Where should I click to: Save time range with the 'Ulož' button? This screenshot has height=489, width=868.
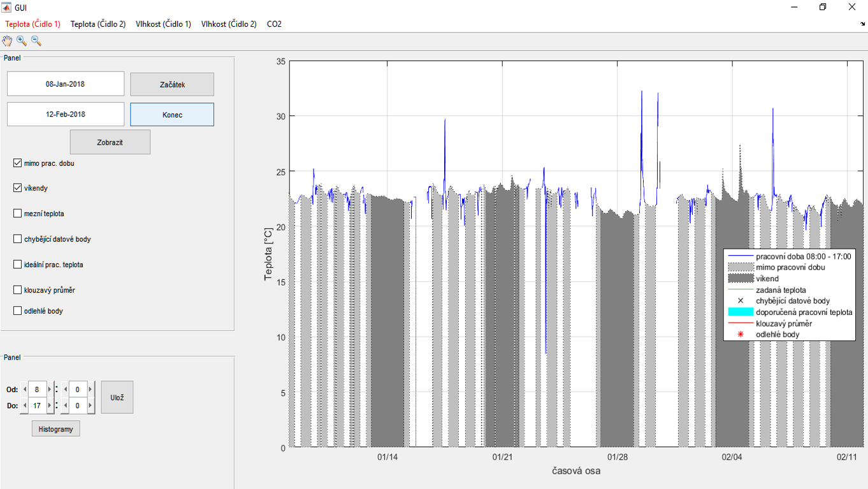coord(117,397)
